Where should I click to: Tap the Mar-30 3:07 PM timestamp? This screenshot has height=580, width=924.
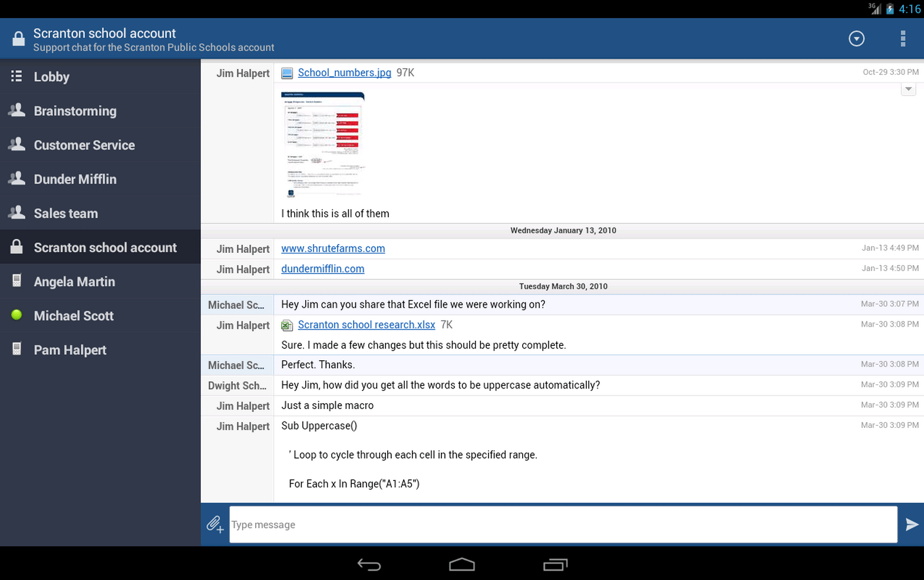[x=889, y=304]
